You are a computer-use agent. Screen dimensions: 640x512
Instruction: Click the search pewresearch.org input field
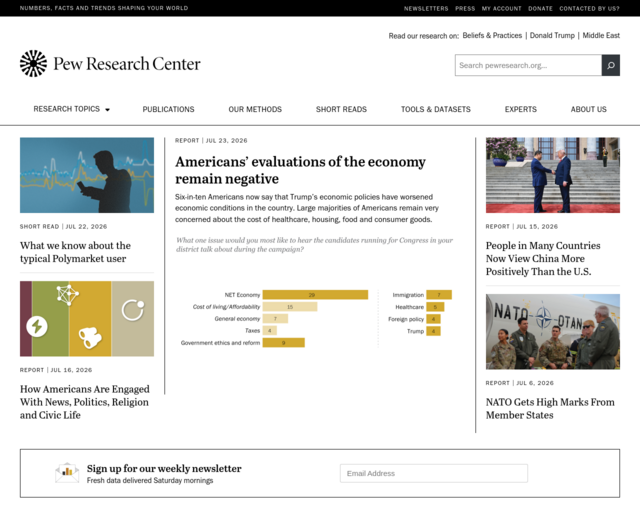pyautogui.click(x=528, y=65)
